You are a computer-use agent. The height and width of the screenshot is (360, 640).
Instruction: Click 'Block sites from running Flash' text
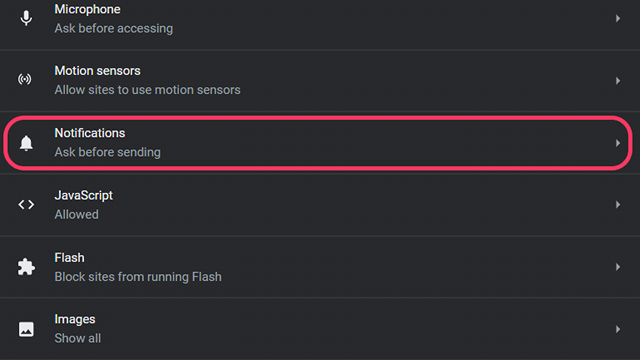(x=138, y=277)
